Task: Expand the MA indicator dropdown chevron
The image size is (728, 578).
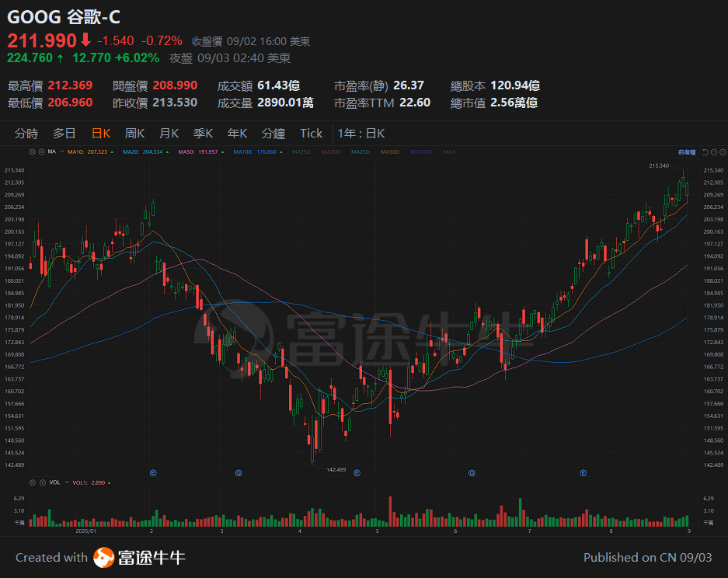Action: click(61, 151)
